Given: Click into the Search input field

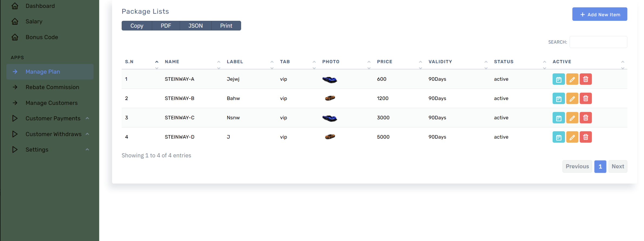Looking at the screenshot, I should tap(598, 42).
